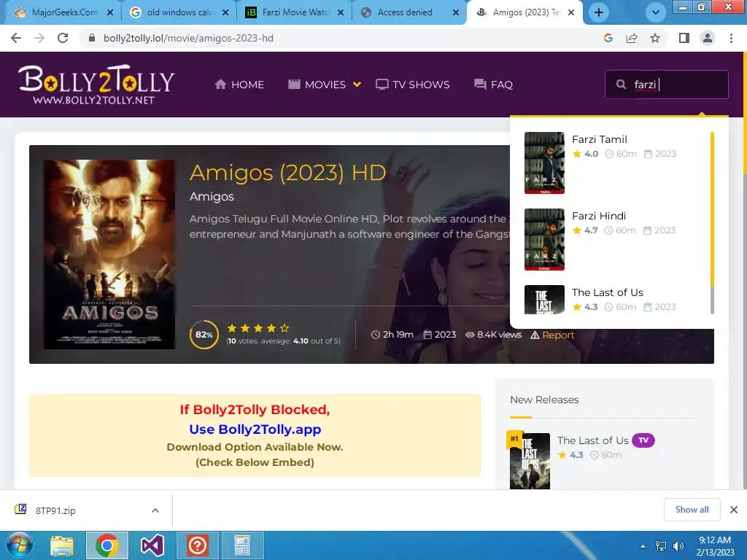Image resolution: width=747 pixels, height=560 pixels.
Task: Open the Windows Start menu
Action: click(x=19, y=545)
